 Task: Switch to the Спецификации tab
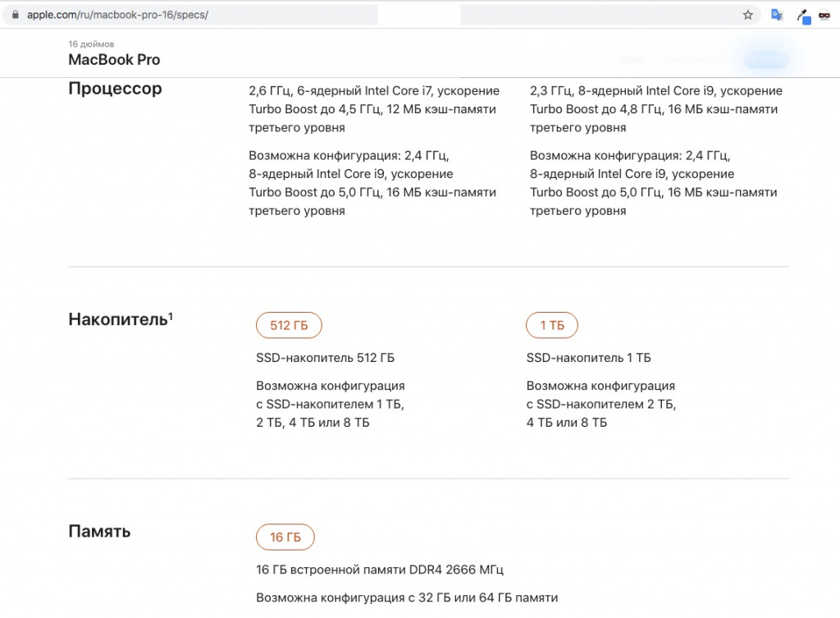point(694,59)
